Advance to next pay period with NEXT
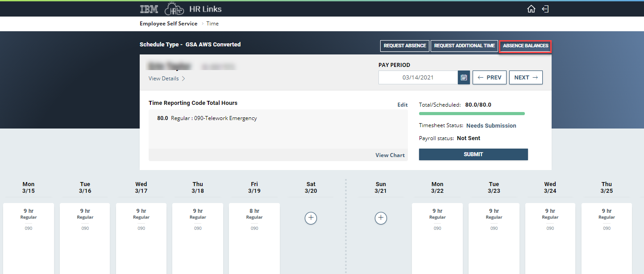Viewport: 644px width, 274px height. tap(526, 77)
